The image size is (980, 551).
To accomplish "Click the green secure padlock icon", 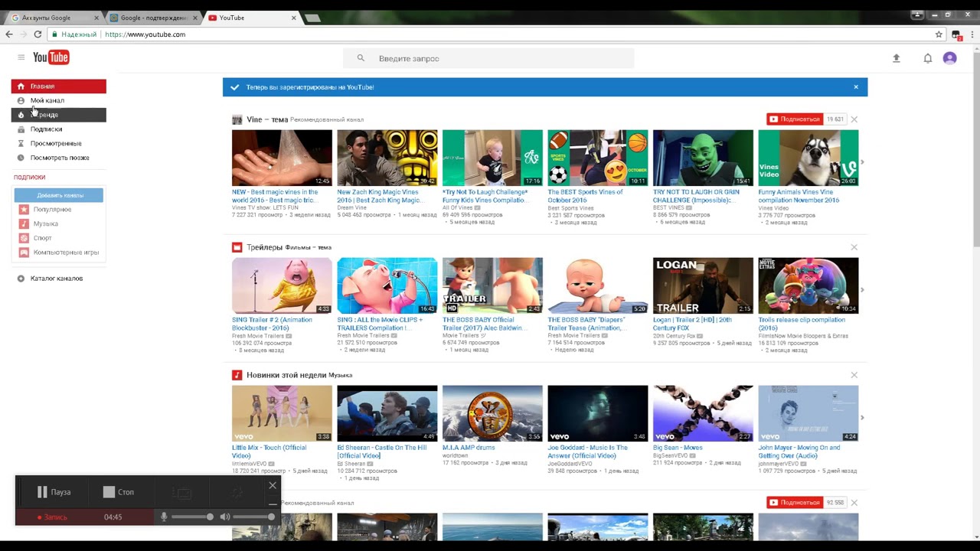I will [54, 34].
